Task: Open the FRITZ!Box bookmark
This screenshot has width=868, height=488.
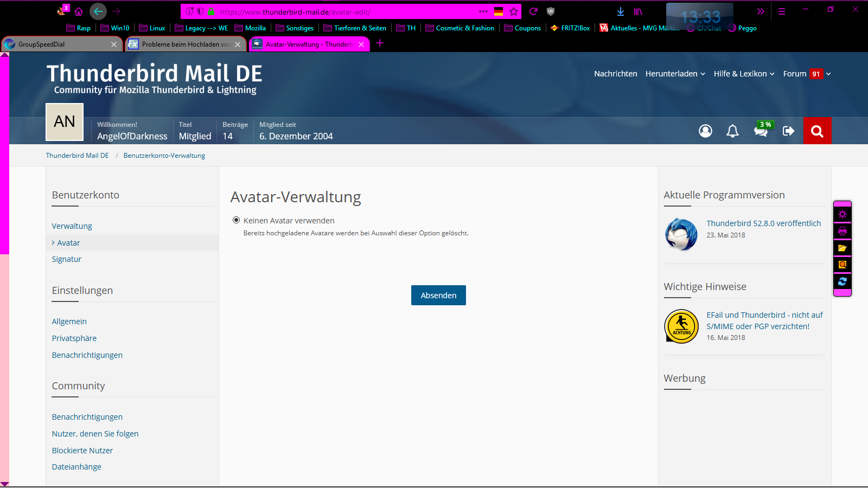Action: (x=570, y=28)
